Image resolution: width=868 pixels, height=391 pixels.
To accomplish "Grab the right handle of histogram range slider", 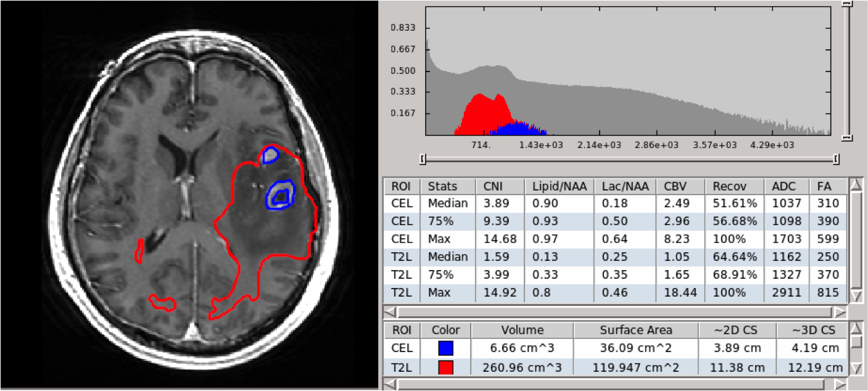I will [836, 160].
